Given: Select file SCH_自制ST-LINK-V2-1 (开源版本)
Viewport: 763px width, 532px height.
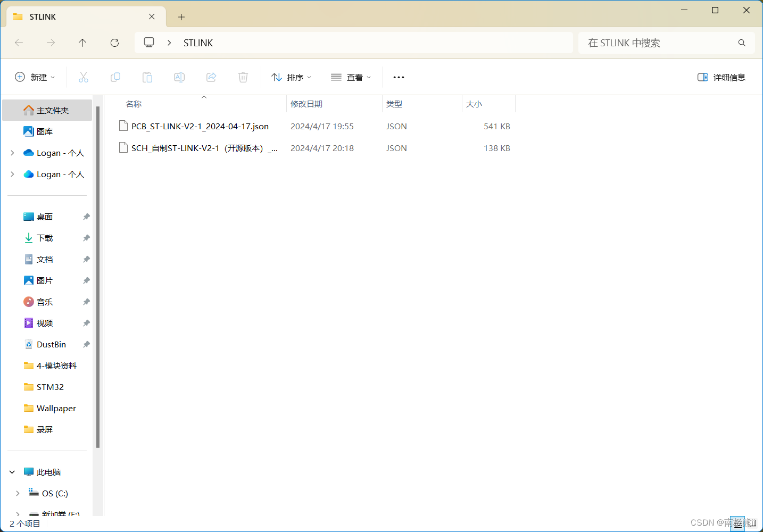Looking at the screenshot, I should pos(204,148).
